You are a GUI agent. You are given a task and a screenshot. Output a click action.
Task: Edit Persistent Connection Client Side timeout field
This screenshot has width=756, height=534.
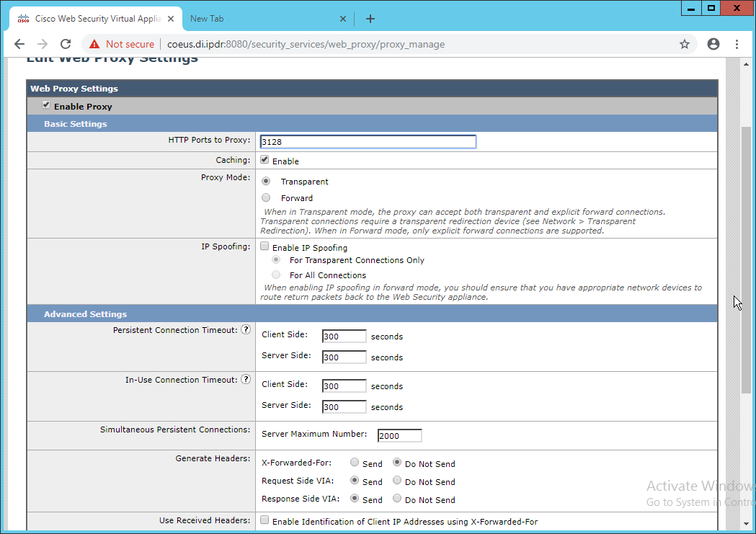tap(344, 336)
